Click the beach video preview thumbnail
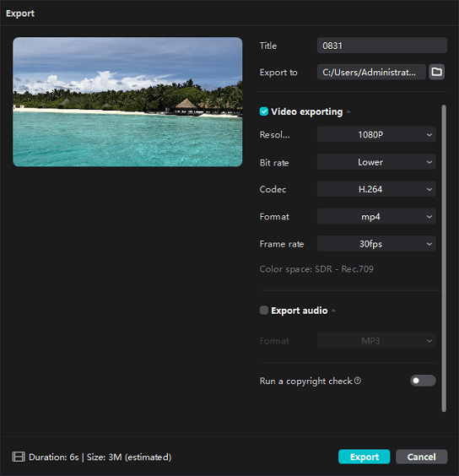Image resolution: width=459 pixels, height=476 pixels. [127, 101]
